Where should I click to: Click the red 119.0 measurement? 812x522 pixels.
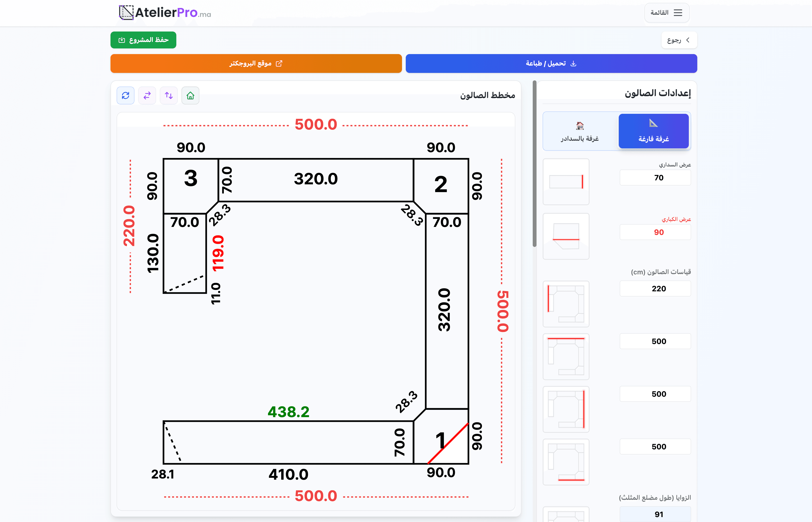tap(218, 253)
